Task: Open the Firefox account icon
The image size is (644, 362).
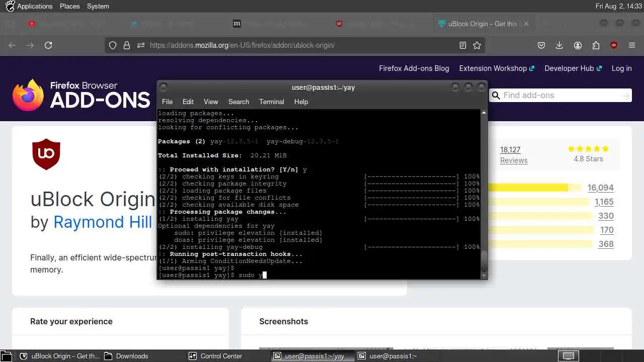Action: click(578, 45)
